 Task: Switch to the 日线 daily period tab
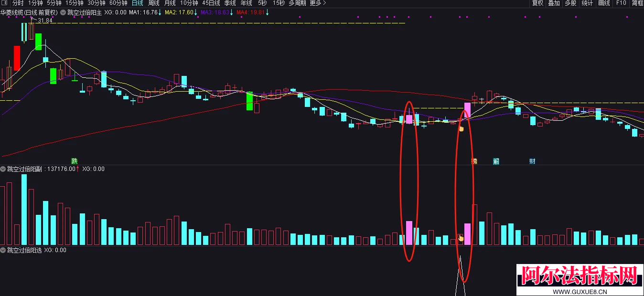click(x=137, y=3)
